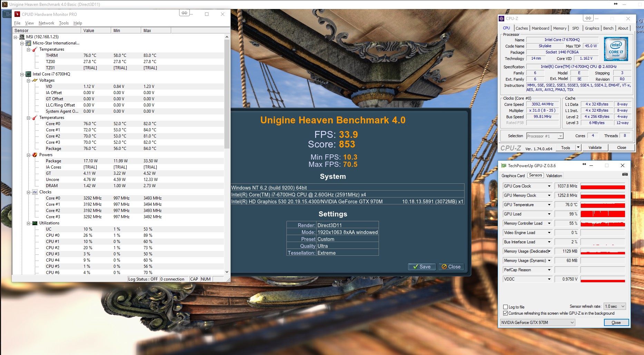
Task: Collapse the Micro-Star International node
Action: [x=22, y=43]
